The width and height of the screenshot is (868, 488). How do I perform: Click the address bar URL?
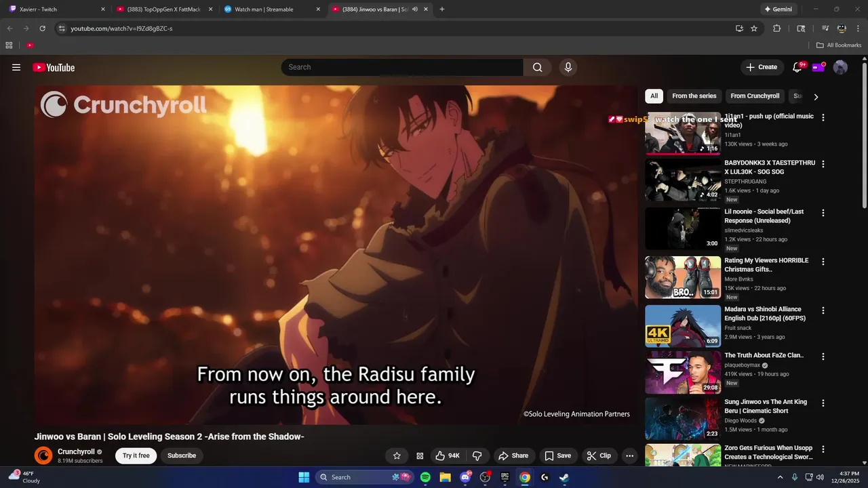(x=121, y=28)
